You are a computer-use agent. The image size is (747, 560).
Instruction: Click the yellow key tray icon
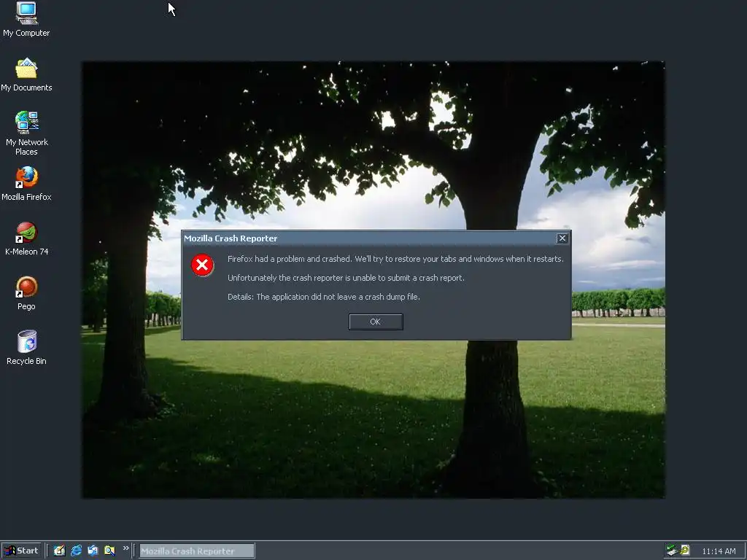tap(685, 551)
